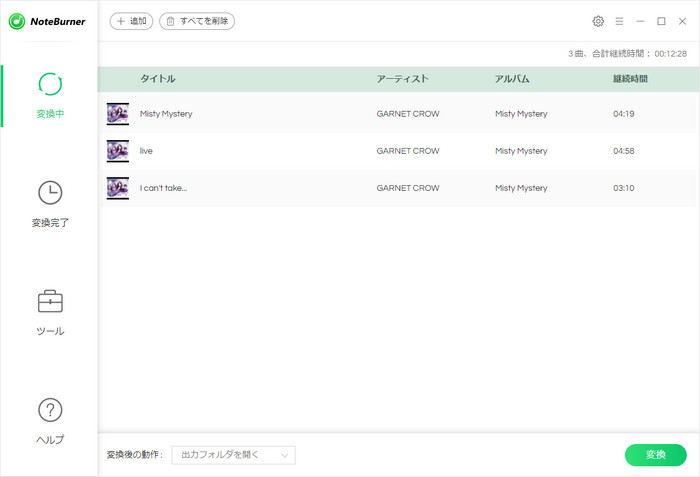Screen dimensions: 700x477
Task: Click the NoteBurner logo icon
Action: coord(17,21)
